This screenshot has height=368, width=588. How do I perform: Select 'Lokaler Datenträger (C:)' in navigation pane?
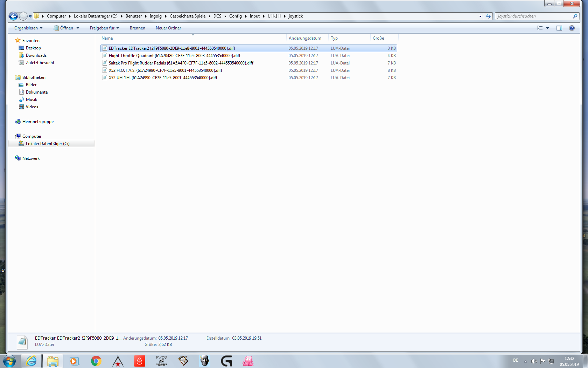[48, 144]
